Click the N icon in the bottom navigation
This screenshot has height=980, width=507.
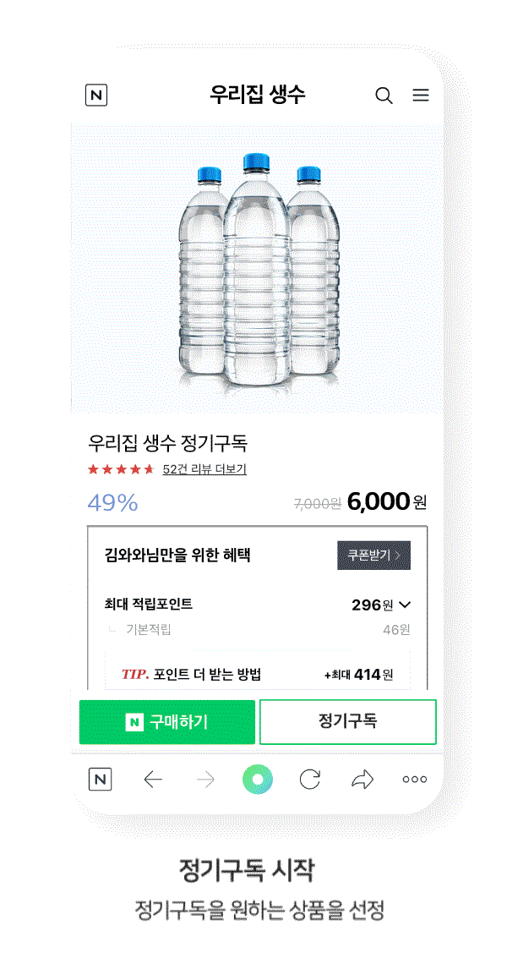coord(101,779)
